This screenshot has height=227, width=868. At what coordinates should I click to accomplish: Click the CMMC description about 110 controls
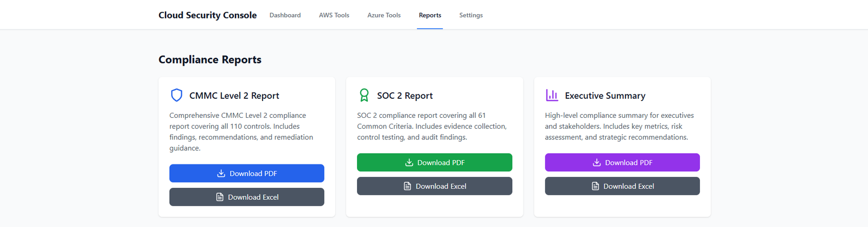pos(241,132)
